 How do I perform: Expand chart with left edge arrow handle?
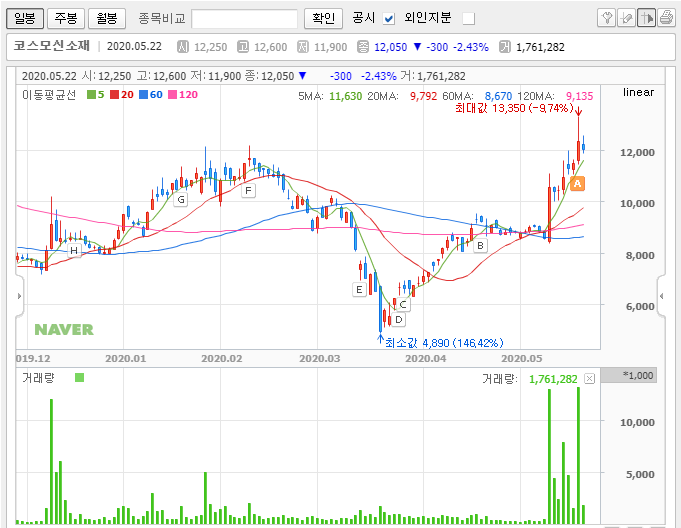(x=19, y=296)
